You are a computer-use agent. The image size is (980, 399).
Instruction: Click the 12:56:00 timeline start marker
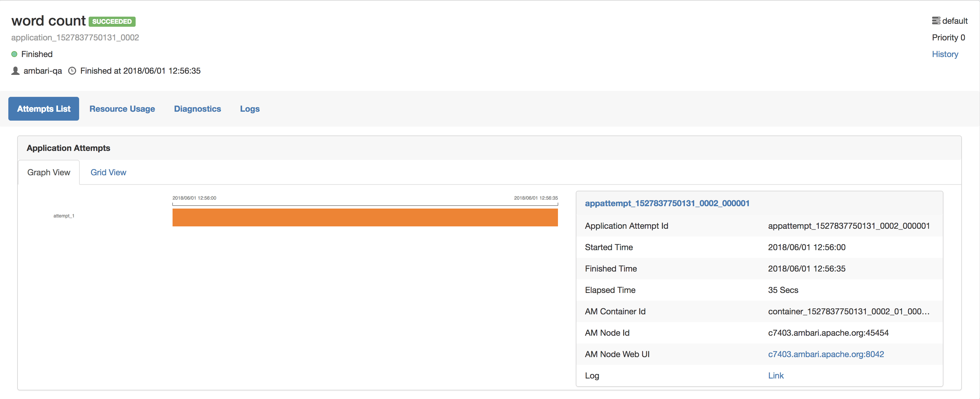click(194, 198)
